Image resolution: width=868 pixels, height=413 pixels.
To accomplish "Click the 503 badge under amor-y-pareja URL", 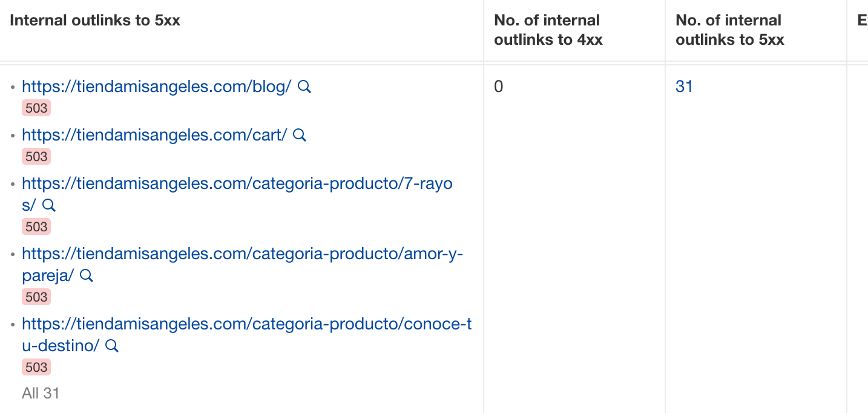I will [x=36, y=297].
